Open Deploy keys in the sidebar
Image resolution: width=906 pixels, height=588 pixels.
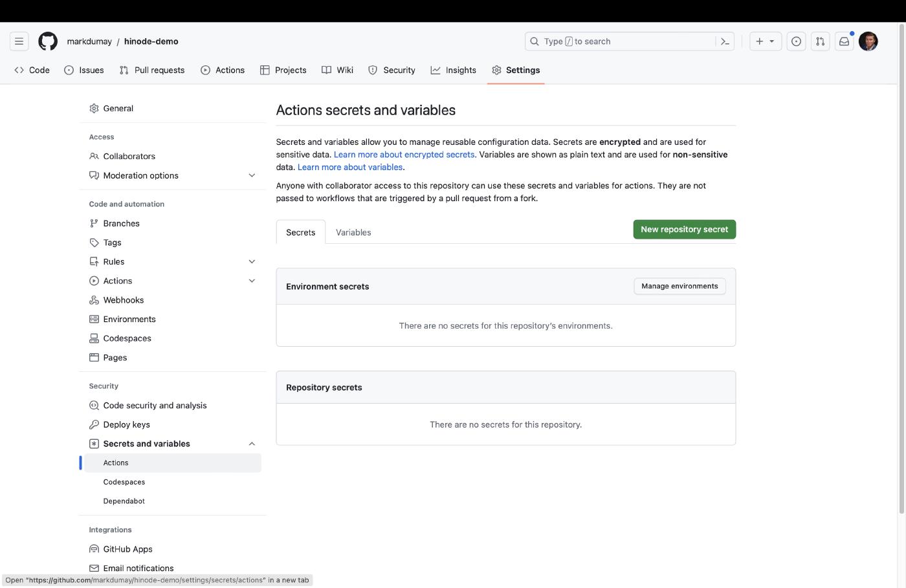126,425
